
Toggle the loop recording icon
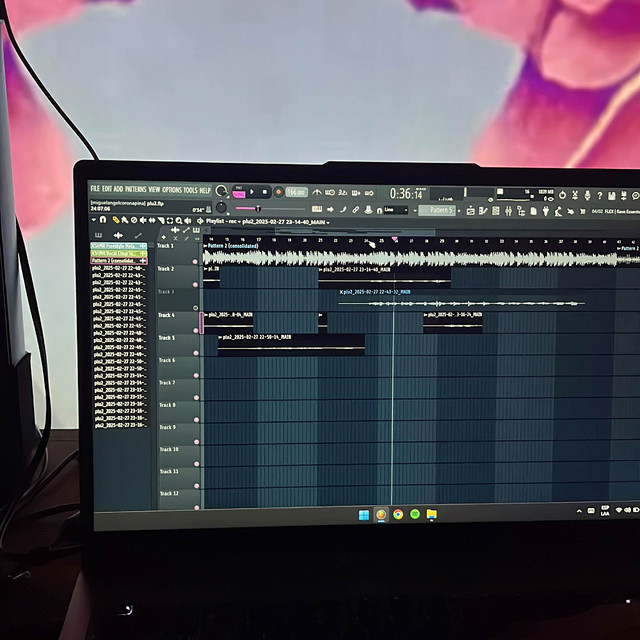click(369, 193)
